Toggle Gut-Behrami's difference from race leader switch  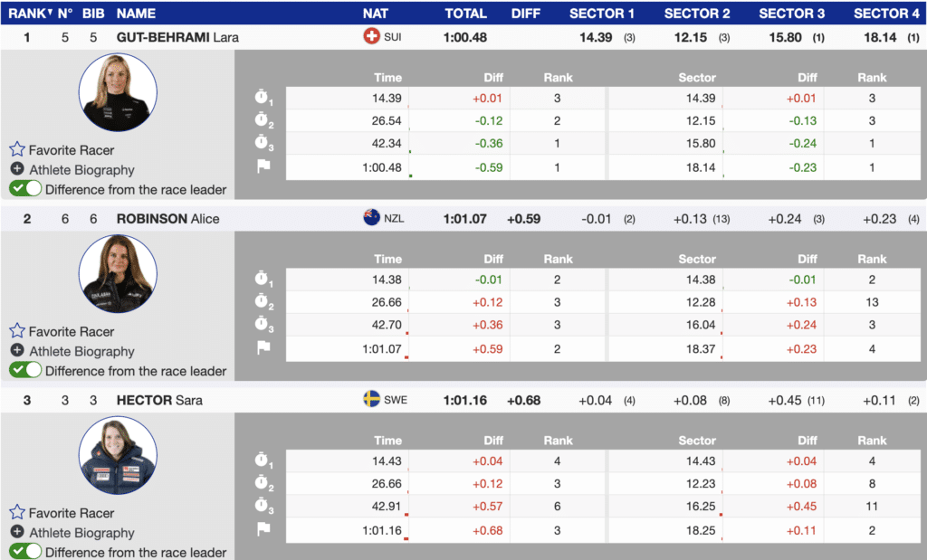pos(25,189)
